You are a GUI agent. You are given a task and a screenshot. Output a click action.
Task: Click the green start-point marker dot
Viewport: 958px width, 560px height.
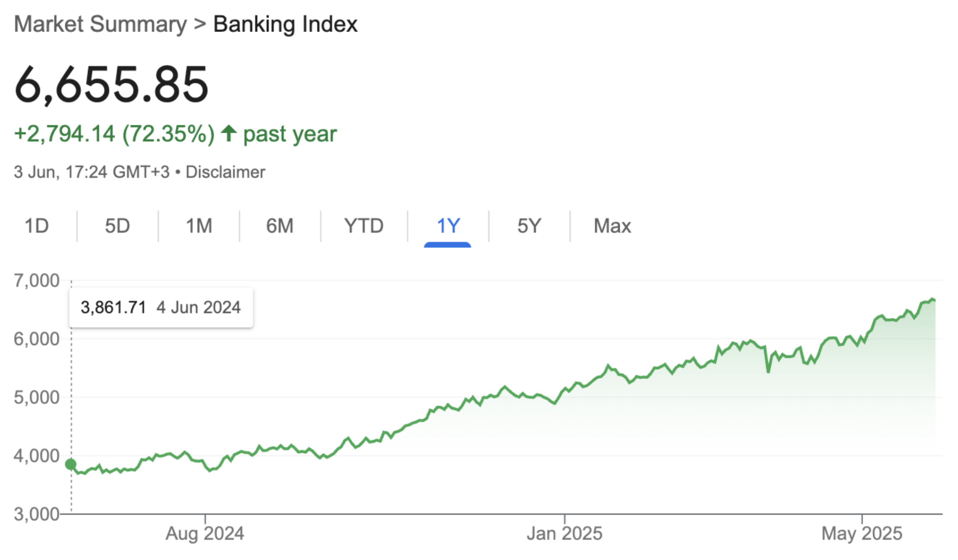(71, 464)
